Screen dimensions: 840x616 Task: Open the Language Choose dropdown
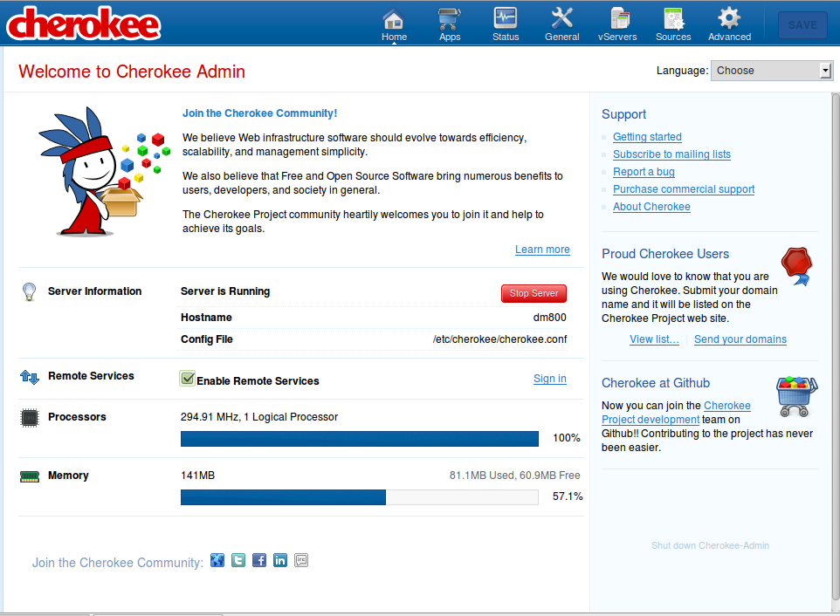tap(771, 71)
